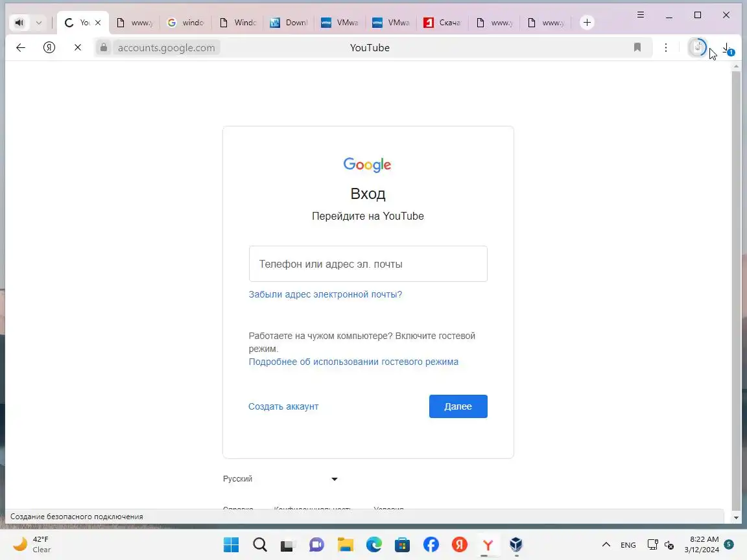Open the Yandex home button
The width and height of the screenshot is (747, 560).
click(49, 47)
